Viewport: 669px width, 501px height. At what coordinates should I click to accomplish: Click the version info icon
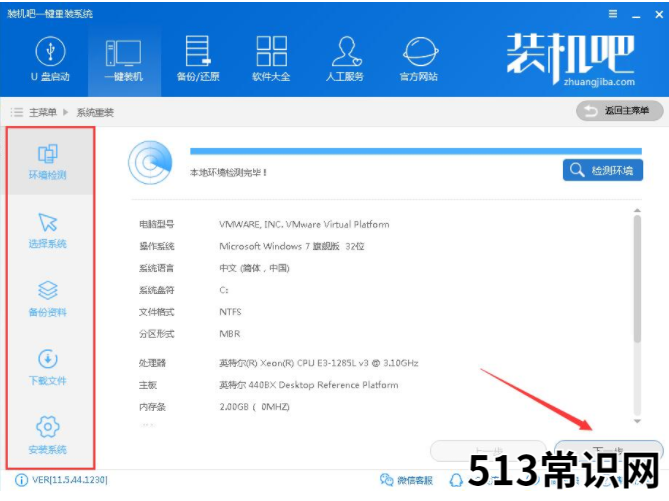(21, 480)
